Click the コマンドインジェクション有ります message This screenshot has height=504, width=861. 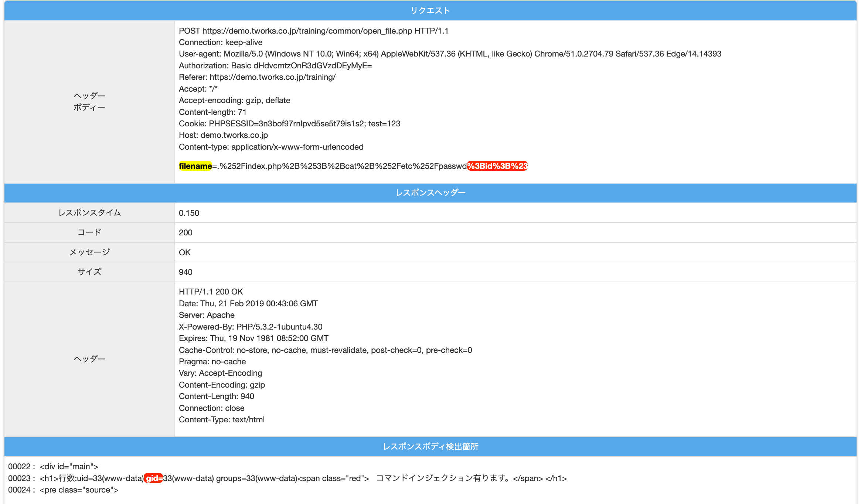click(x=444, y=478)
